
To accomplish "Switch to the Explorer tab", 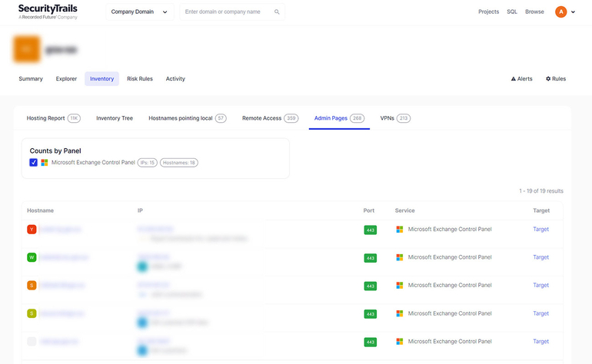I will [66, 79].
